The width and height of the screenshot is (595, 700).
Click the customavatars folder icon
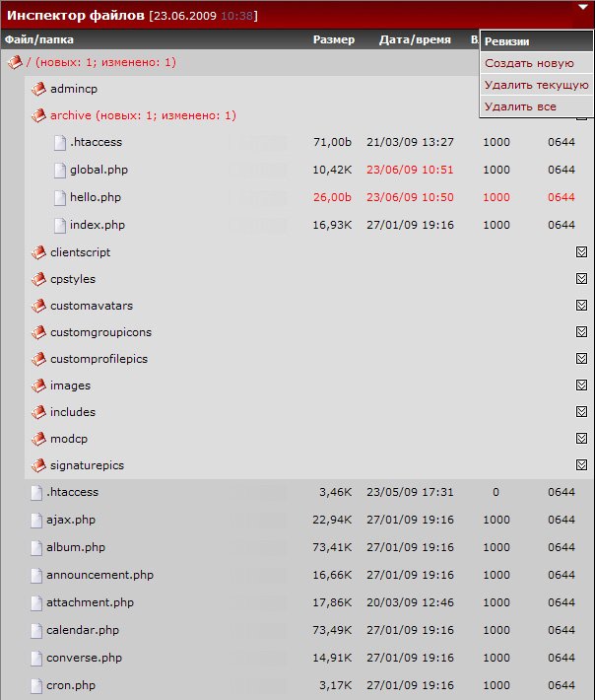38,306
